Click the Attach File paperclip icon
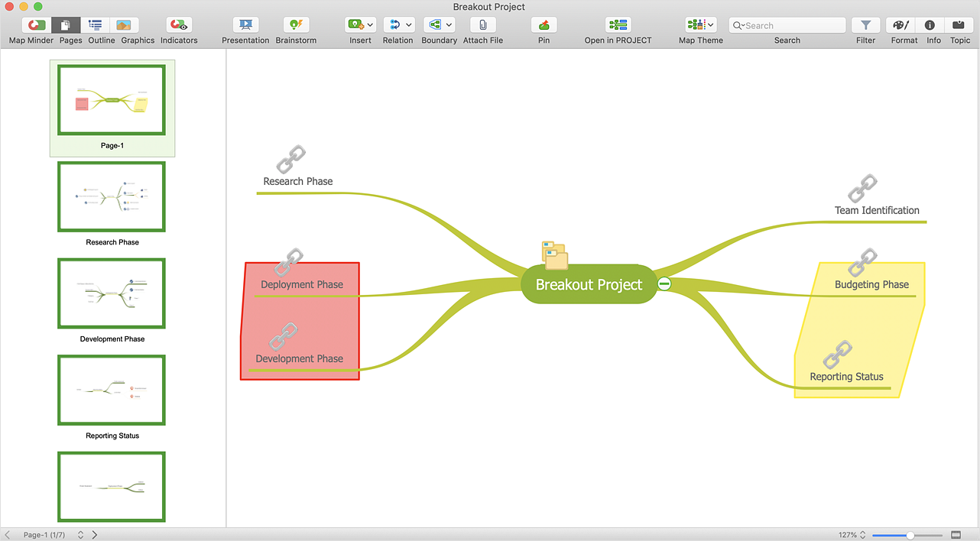This screenshot has width=980, height=541. coord(482,25)
